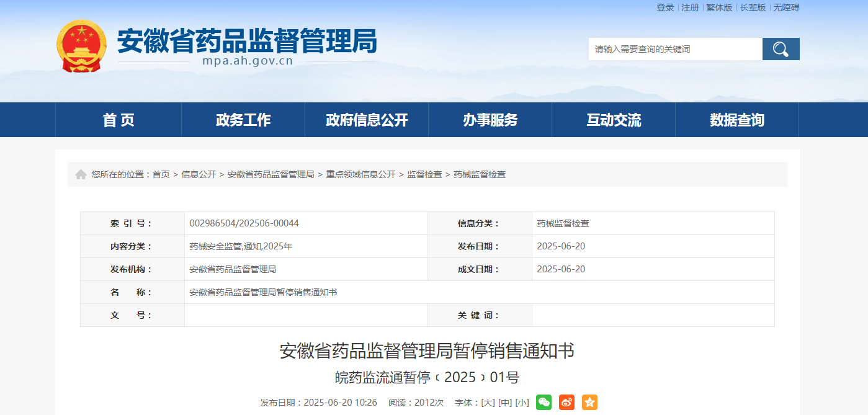Viewport: 868px width, 415px height.
Task: Click the national emblem logo
Action: [81, 47]
